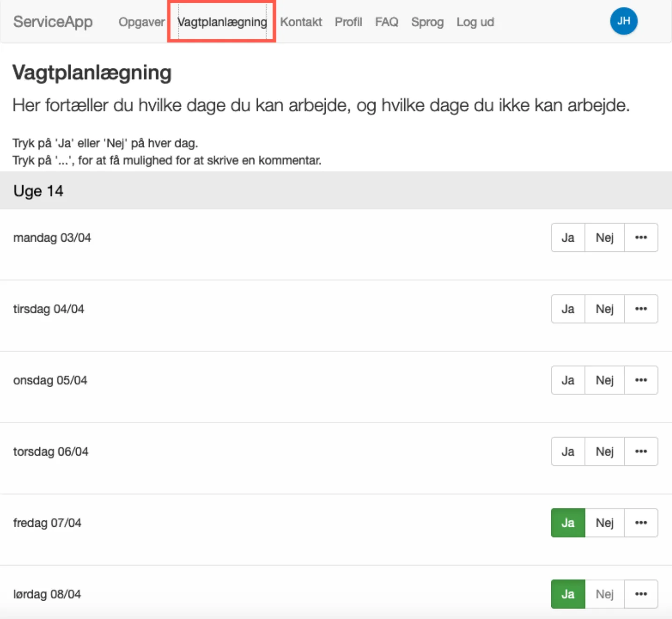
Task: Go to the Opgaver section
Action: tap(141, 22)
